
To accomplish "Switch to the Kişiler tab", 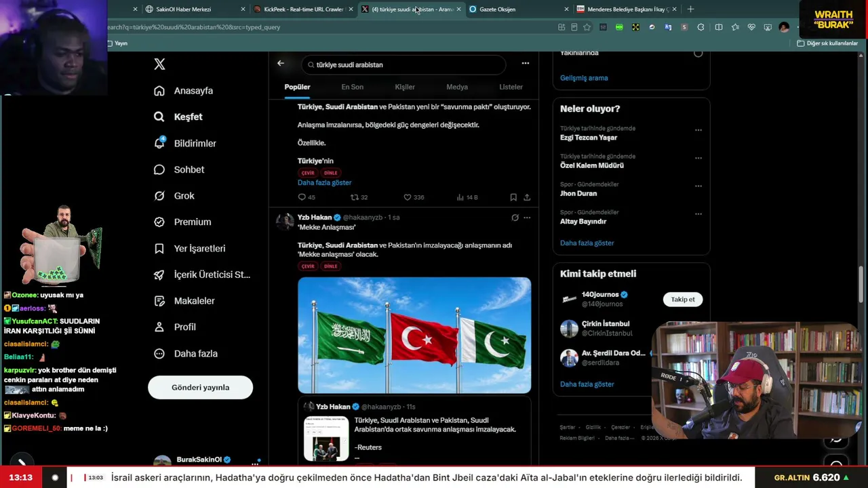I will (405, 87).
